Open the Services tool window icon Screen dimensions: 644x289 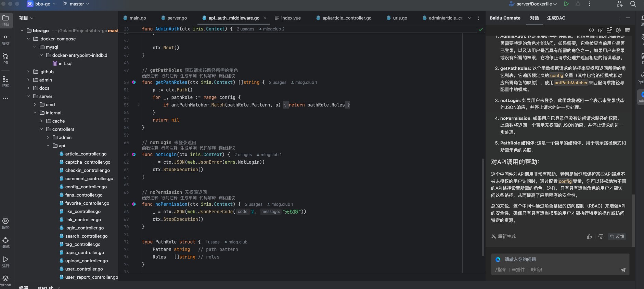point(6,223)
